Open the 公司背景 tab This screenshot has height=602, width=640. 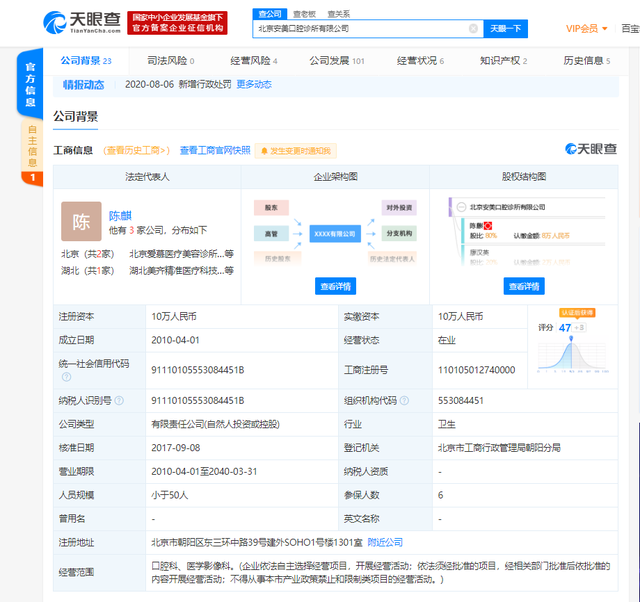pyautogui.click(x=86, y=61)
